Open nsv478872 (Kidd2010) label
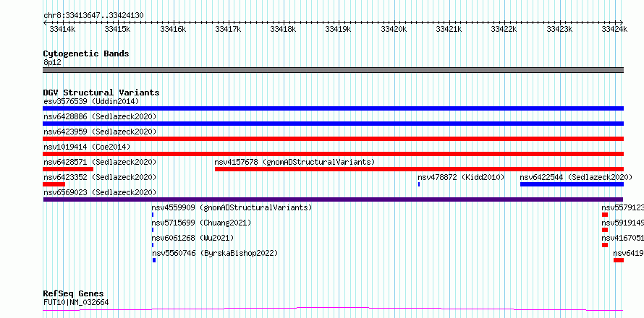Viewport: 644px width, 318px height. point(461,177)
